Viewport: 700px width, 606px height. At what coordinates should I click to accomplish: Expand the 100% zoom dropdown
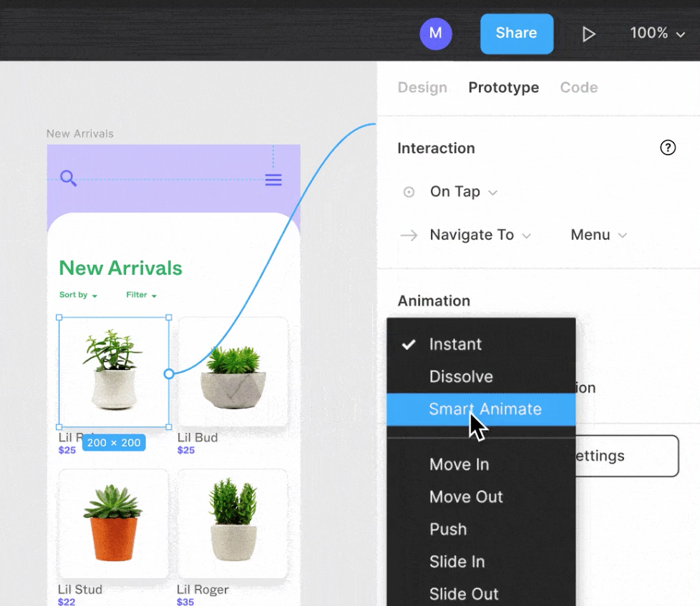coord(657,34)
